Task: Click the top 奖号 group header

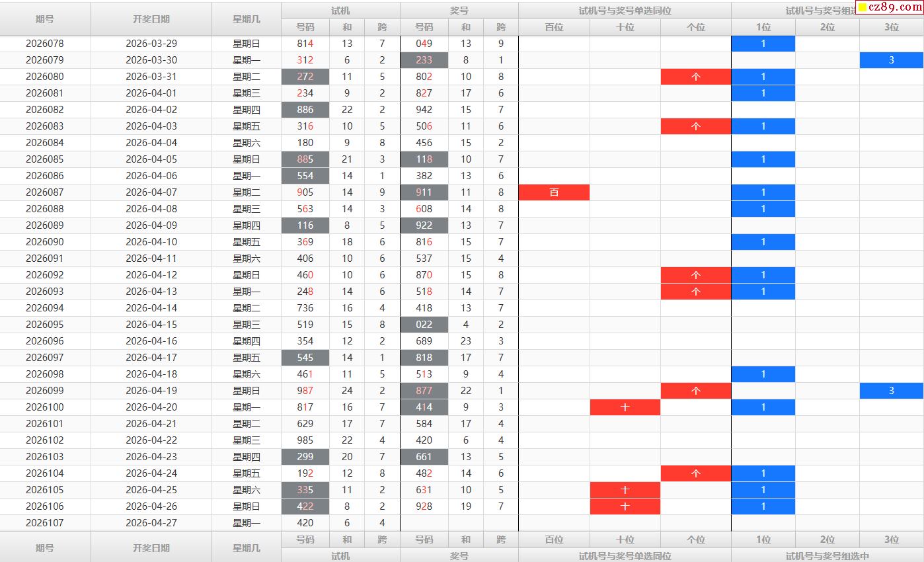Action: [x=459, y=11]
